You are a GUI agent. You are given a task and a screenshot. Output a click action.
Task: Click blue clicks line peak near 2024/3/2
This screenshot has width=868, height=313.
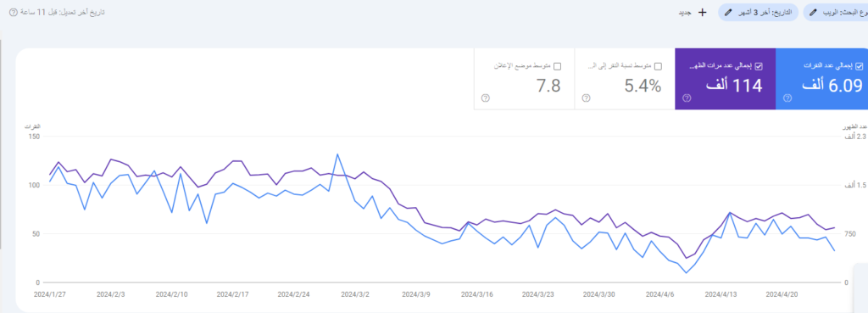point(337,154)
